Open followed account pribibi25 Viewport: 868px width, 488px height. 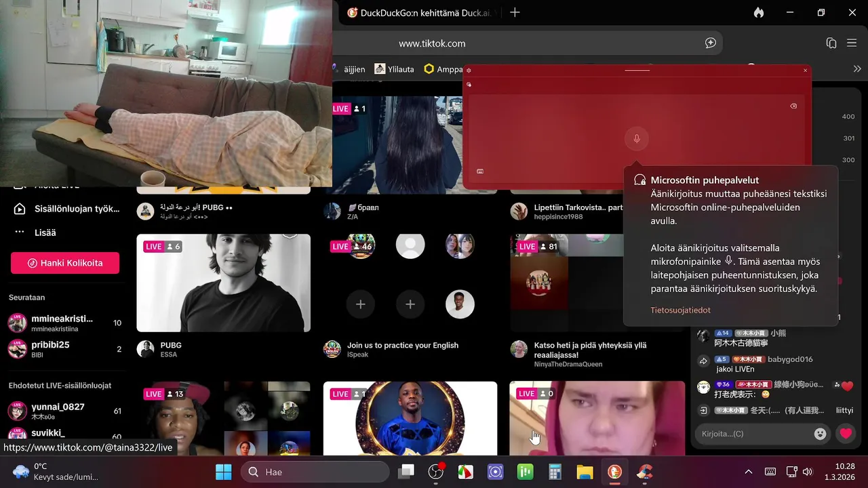[x=65, y=349]
